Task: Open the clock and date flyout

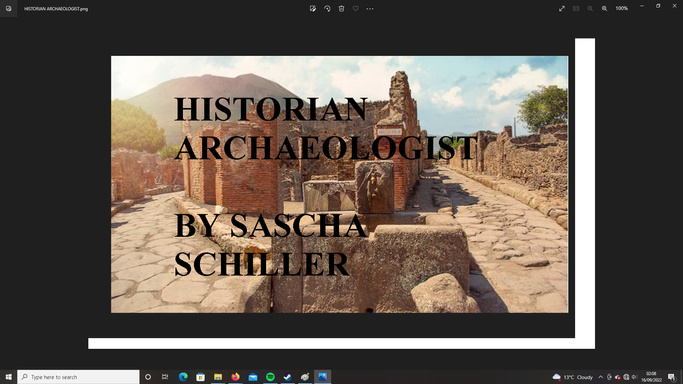Action: tap(651, 377)
